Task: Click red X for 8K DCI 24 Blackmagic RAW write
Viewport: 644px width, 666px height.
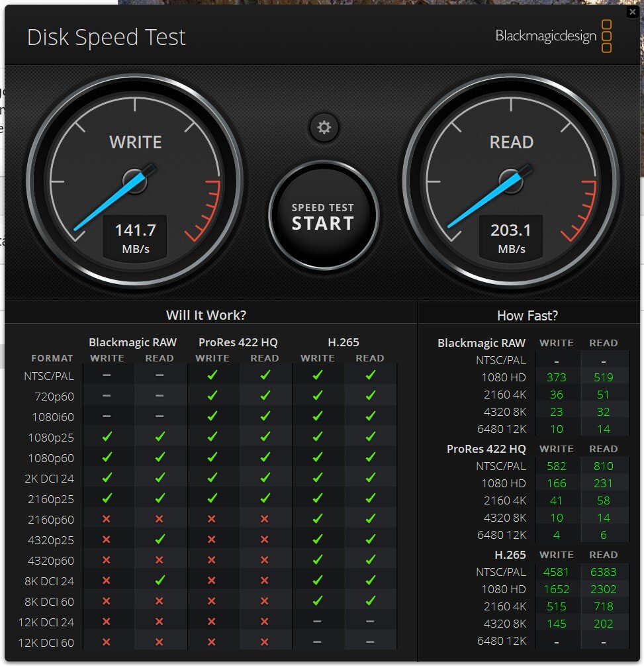Action: pyautogui.click(x=107, y=580)
